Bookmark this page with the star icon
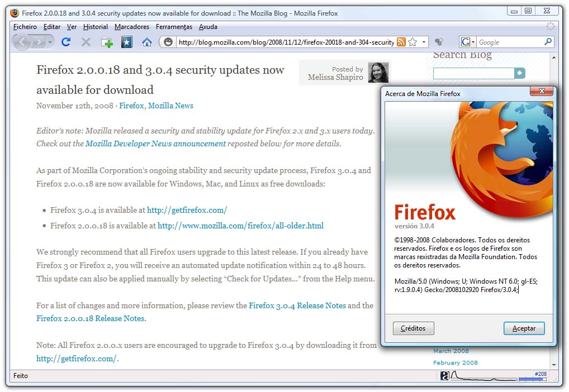Viewport: 569px width, 392px height. point(412,42)
